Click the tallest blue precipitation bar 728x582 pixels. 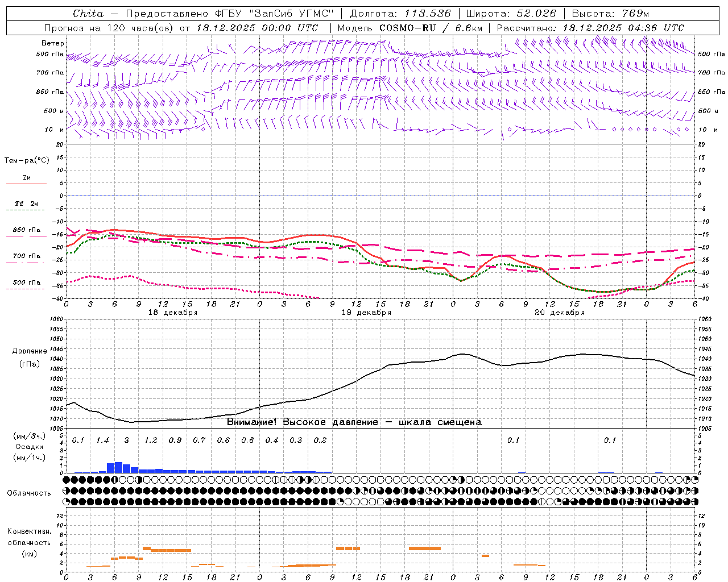coord(119,467)
